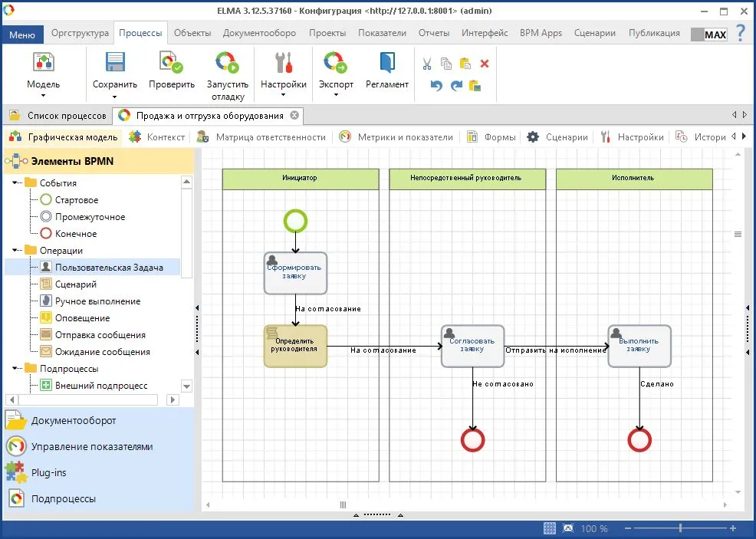Screen dimensions: 756x539
Task: Click the red X delete icon
Action: click(x=485, y=64)
